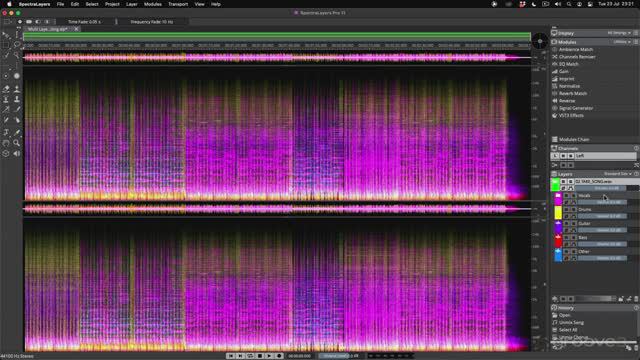Select the speaker playback tool
This screenshot has height=360, width=640.
17,153
